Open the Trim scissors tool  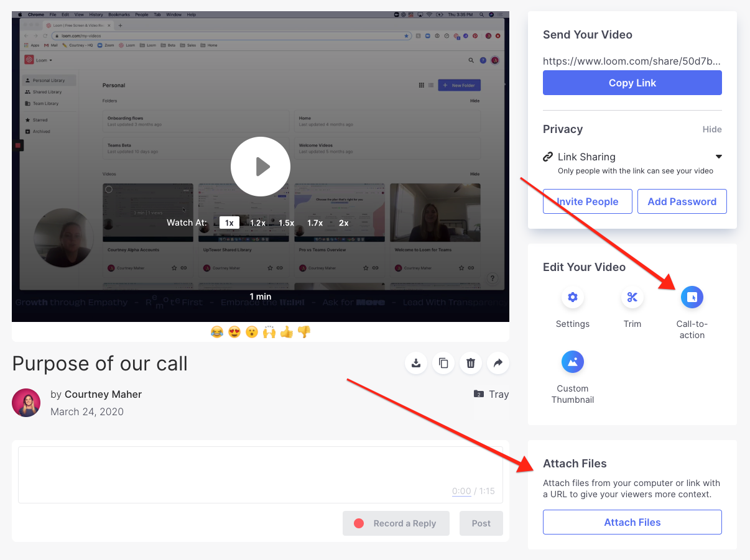pos(632,297)
